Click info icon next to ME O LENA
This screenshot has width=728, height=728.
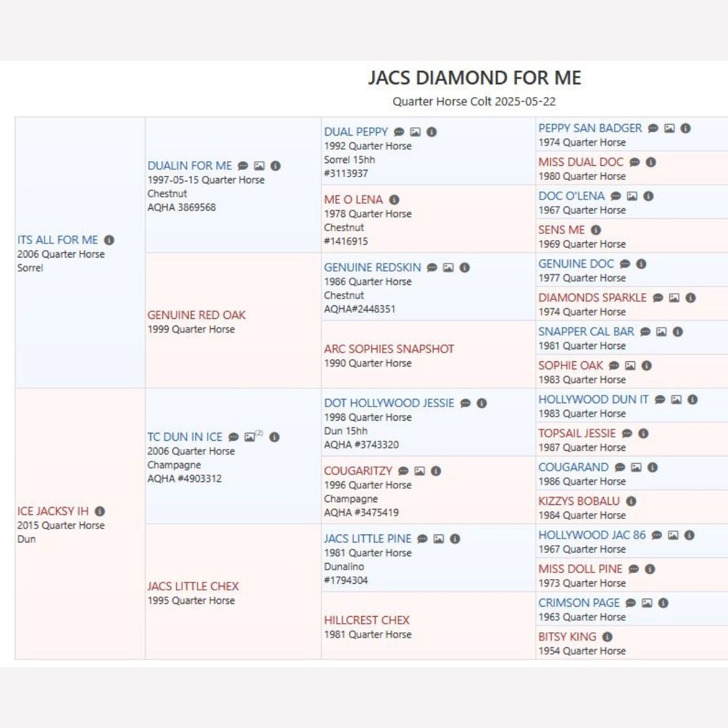point(394,200)
